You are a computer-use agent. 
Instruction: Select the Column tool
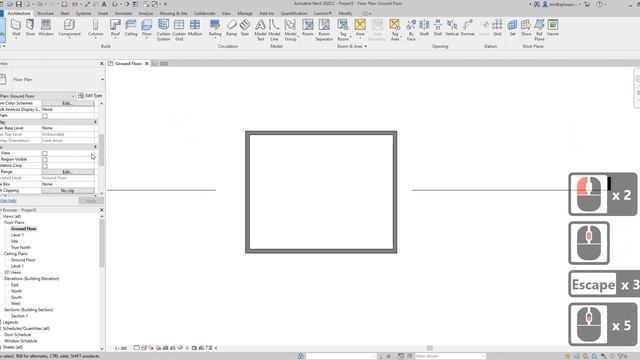[x=95, y=28]
